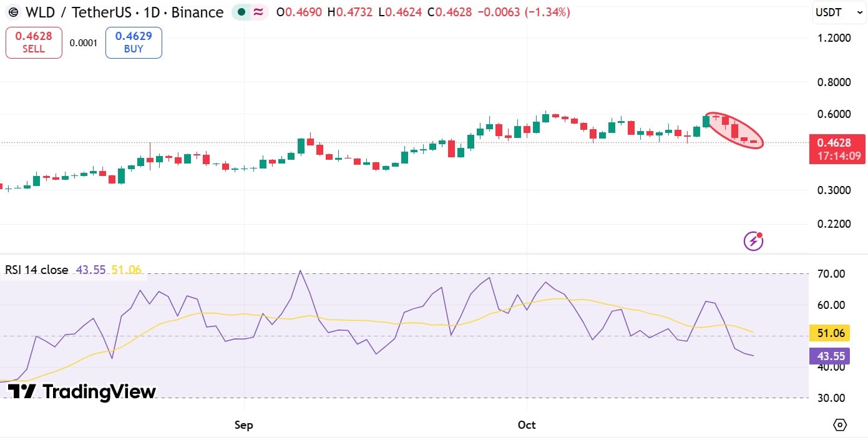This screenshot has height=440, width=868.
Task: Click the Oct date label on time axis
Action: pyautogui.click(x=527, y=425)
